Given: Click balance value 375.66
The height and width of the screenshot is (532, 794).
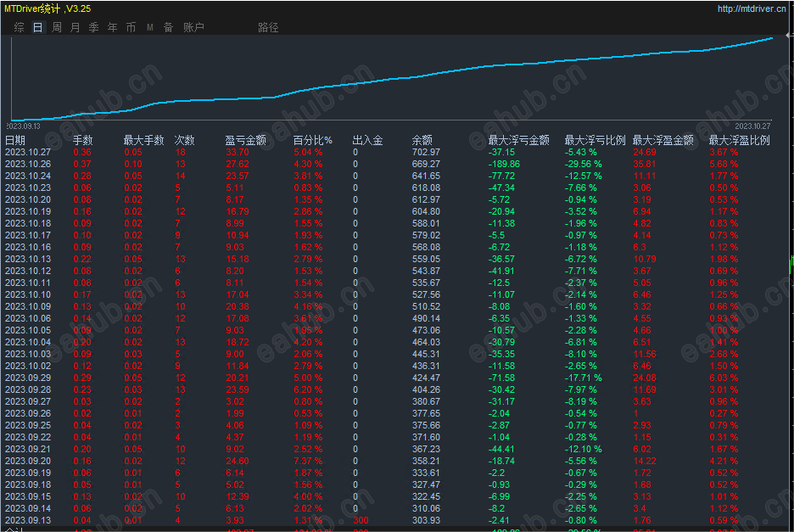Looking at the screenshot, I should tap(426, 426).
